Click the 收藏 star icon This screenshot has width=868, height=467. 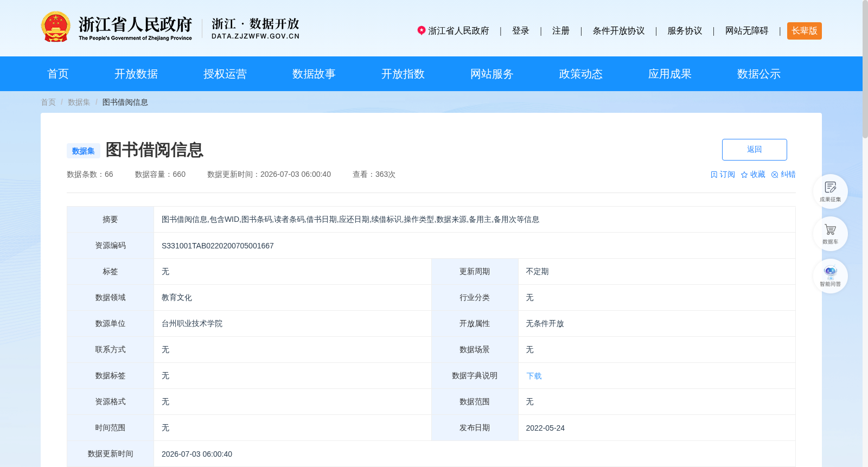point(744,175)
